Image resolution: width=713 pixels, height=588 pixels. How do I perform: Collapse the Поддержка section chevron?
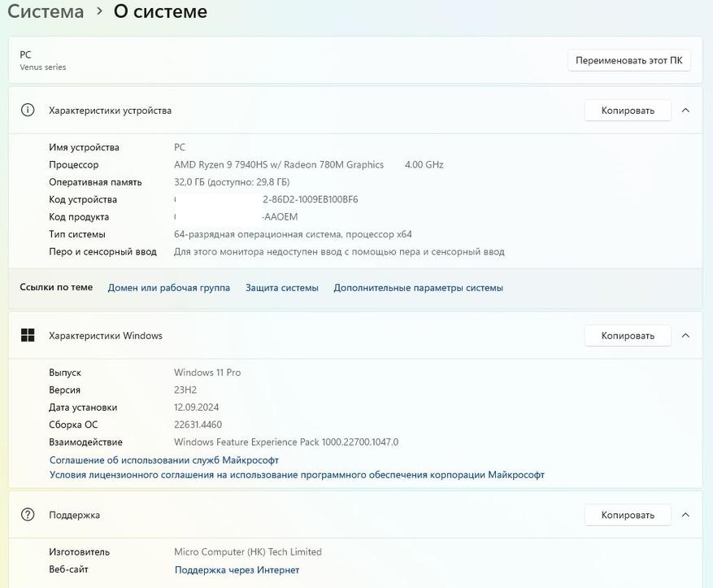click(685, 514)
